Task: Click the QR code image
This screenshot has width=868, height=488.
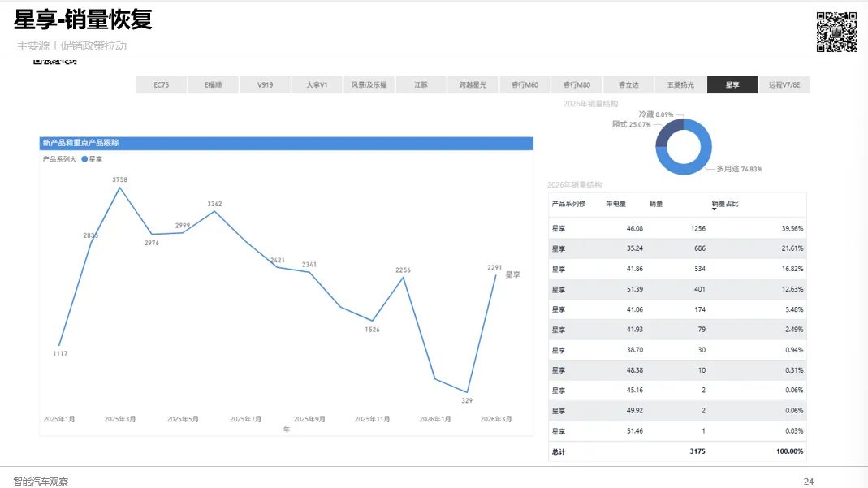Action: tap(836, 32)
